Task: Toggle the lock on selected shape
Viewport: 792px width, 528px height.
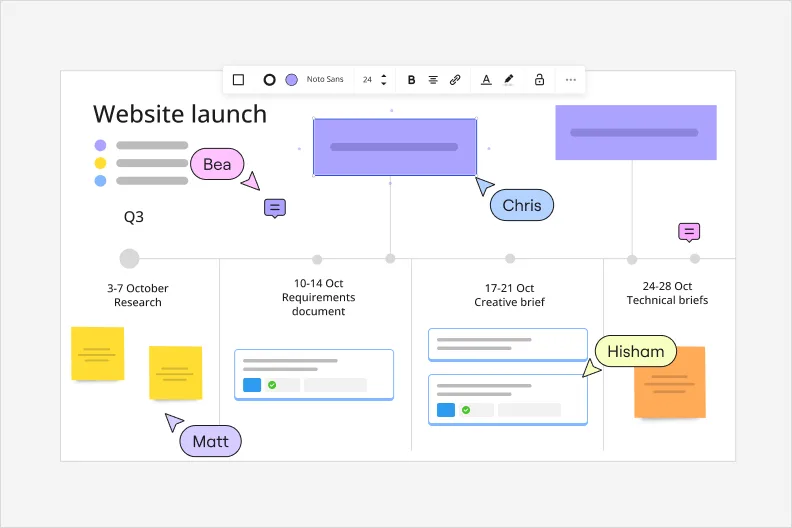Action: tap(539, 80)
